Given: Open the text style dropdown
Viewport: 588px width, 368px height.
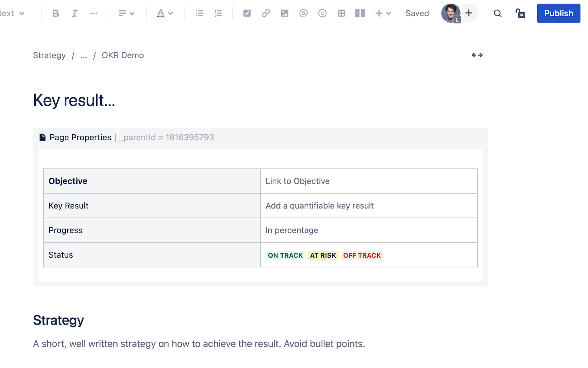Looking at the screenshot, I should pos(13,13).
